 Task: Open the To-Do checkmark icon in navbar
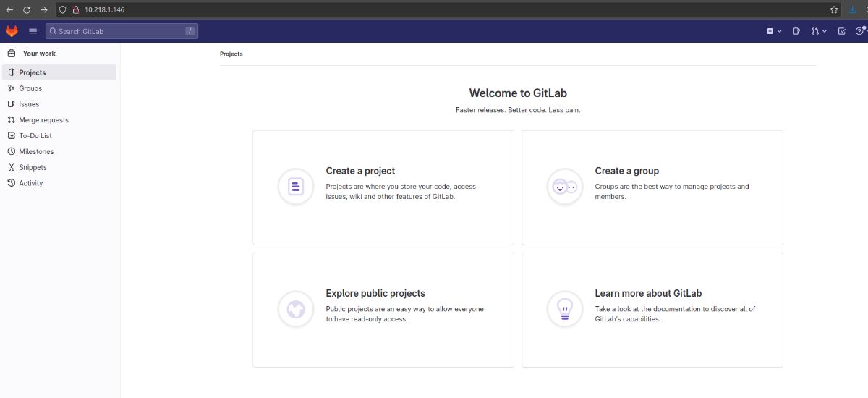[841, 31]
